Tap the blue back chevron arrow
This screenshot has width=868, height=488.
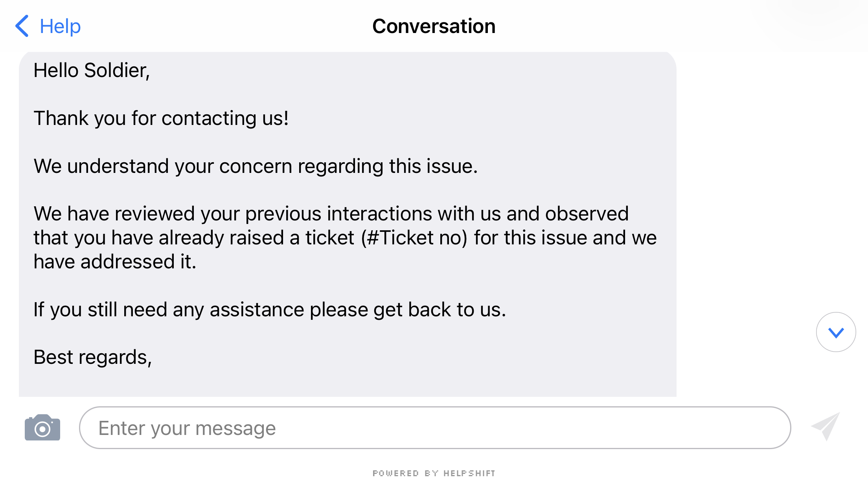click(22, 26)
